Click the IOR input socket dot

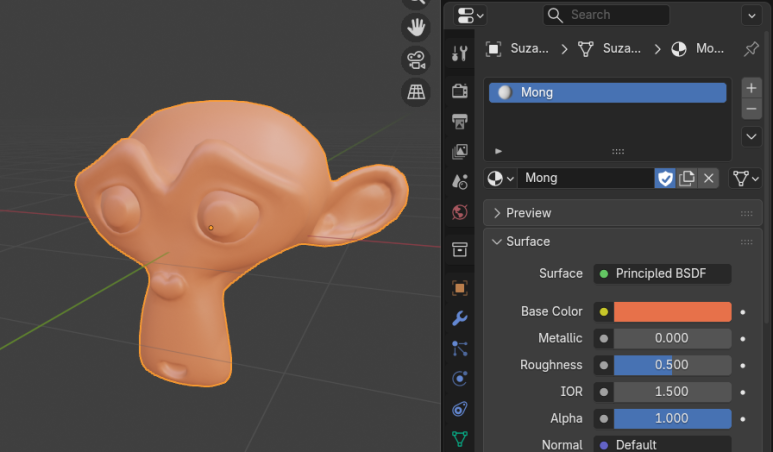coord(604,392)
